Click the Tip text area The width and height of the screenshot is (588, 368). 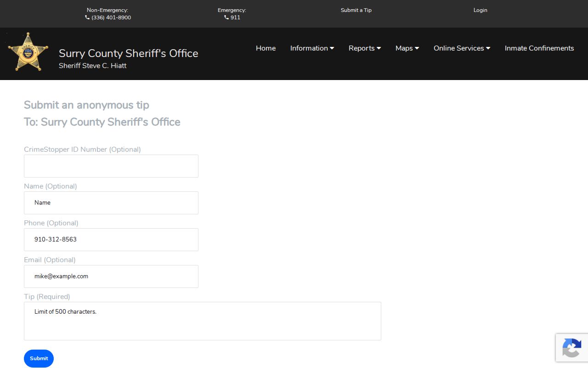tap(203, 321)
